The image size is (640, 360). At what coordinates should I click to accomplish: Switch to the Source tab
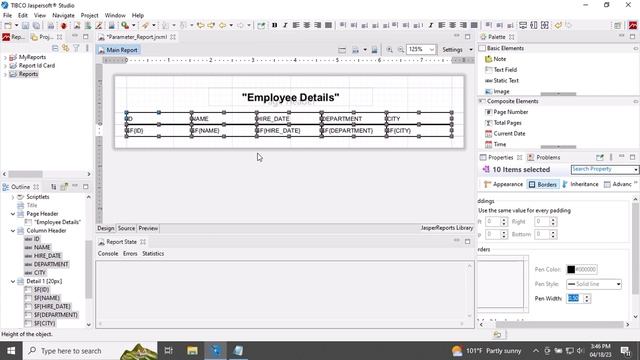pos(126,228)
